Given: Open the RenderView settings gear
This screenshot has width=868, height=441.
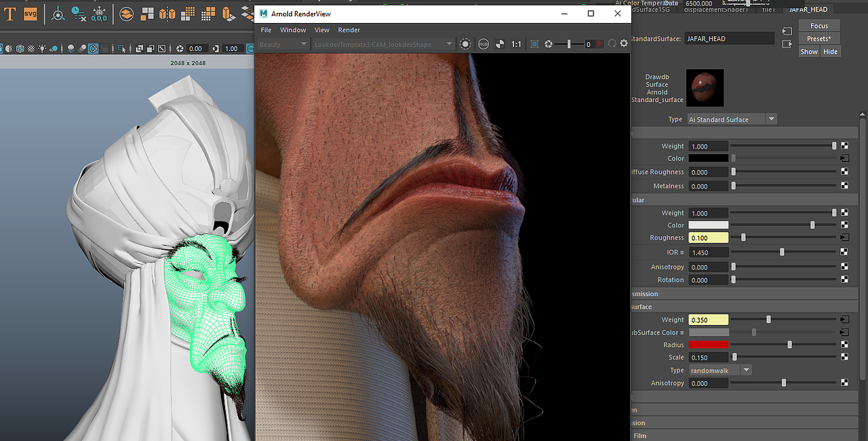Looking at the screenshot, I should pyautogui.click(x=624, y=43).
